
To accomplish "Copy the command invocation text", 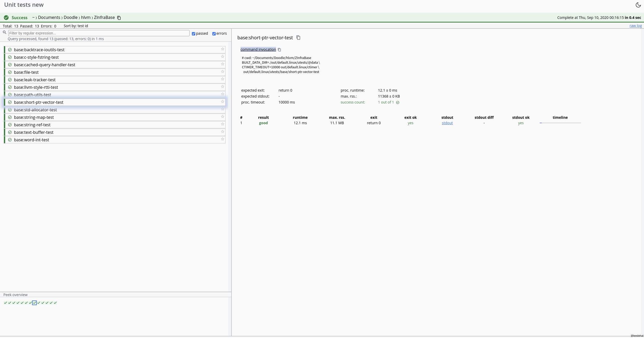I will (x=279, y=49).
